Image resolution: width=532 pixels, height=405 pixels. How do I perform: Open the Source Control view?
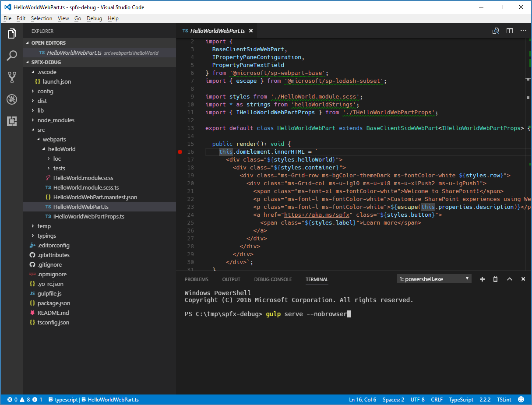coord(12,77)
